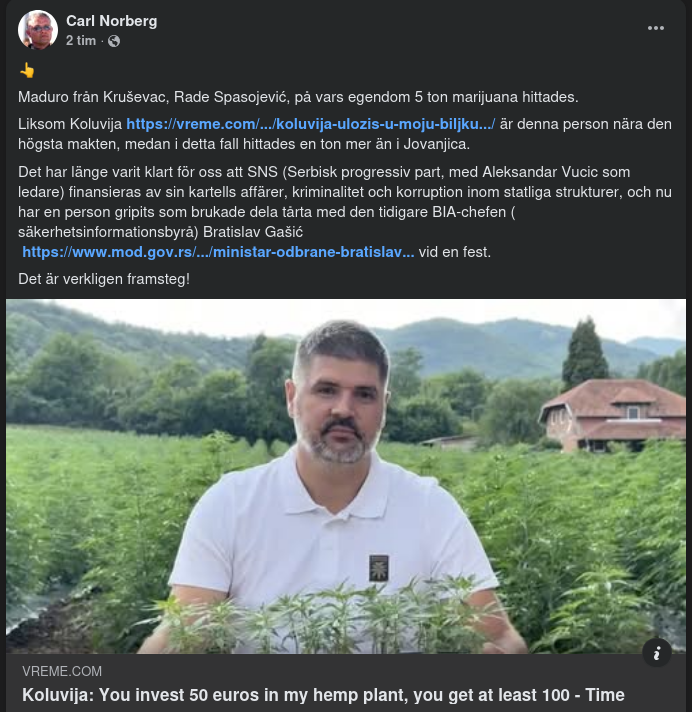Click the VREME.COM source label
692x712 pixels.
(62, 672)
